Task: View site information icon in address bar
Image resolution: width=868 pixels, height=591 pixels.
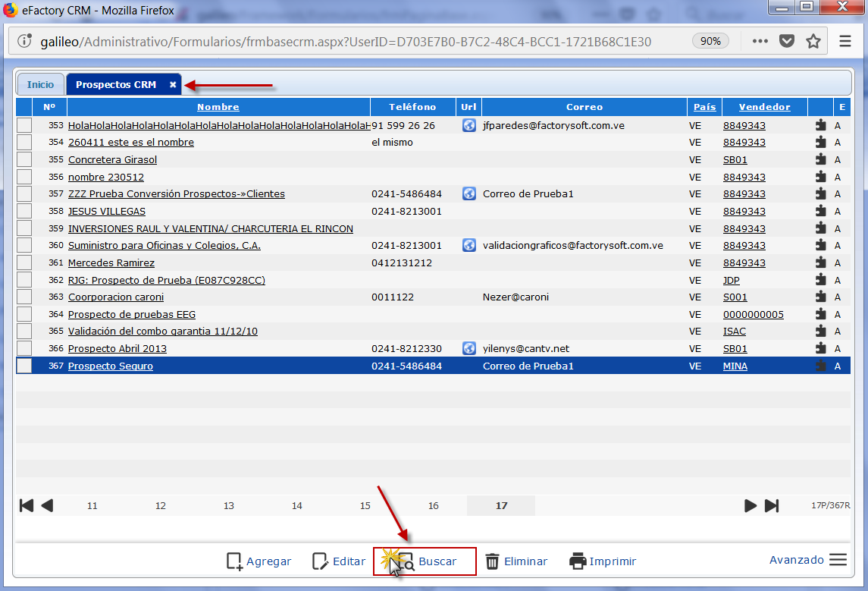Action: tap(24, 41)
